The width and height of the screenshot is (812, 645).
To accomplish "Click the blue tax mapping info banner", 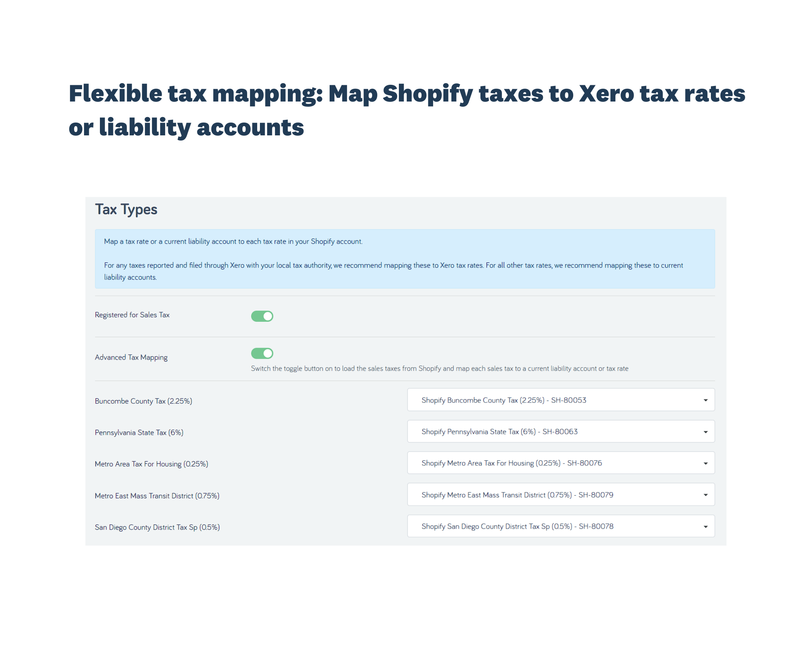I will coord(405,259).
